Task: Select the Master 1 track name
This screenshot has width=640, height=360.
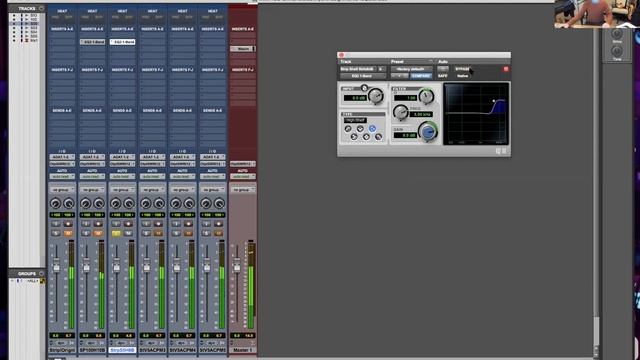Action: coord(242,350)
